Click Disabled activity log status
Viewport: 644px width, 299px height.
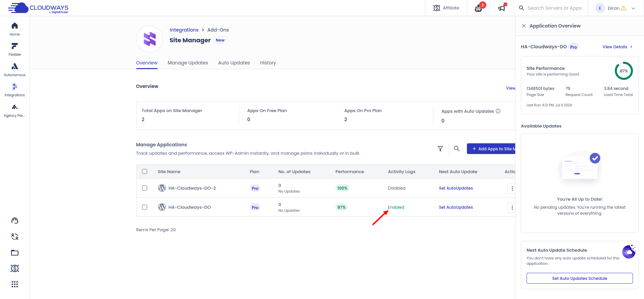397,188
